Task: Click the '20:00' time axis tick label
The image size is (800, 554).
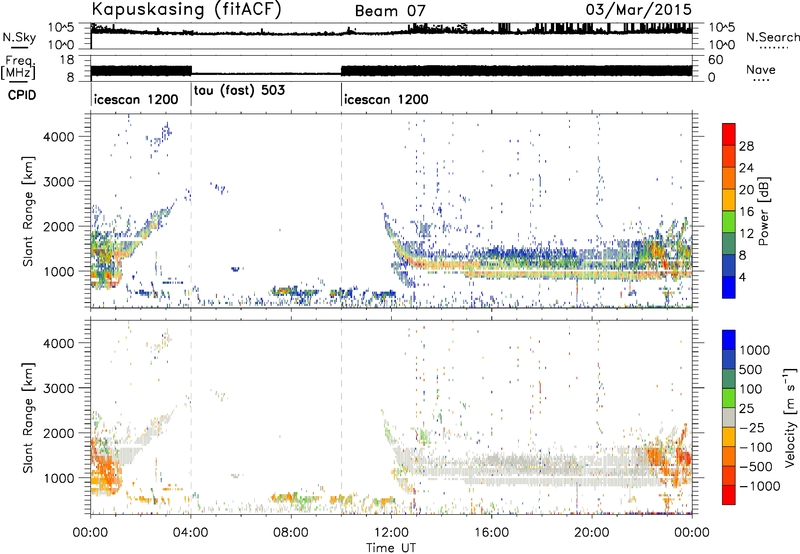Action: tap(592, 533)
